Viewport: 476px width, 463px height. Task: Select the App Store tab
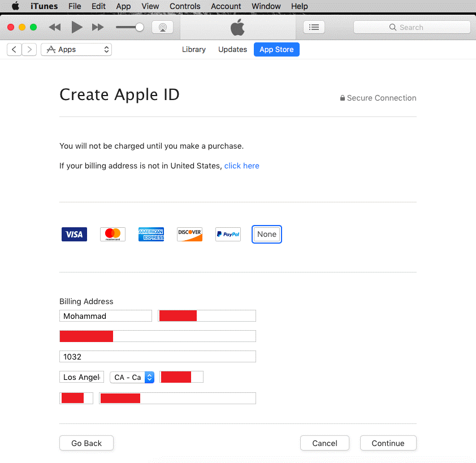pos(276,50)
